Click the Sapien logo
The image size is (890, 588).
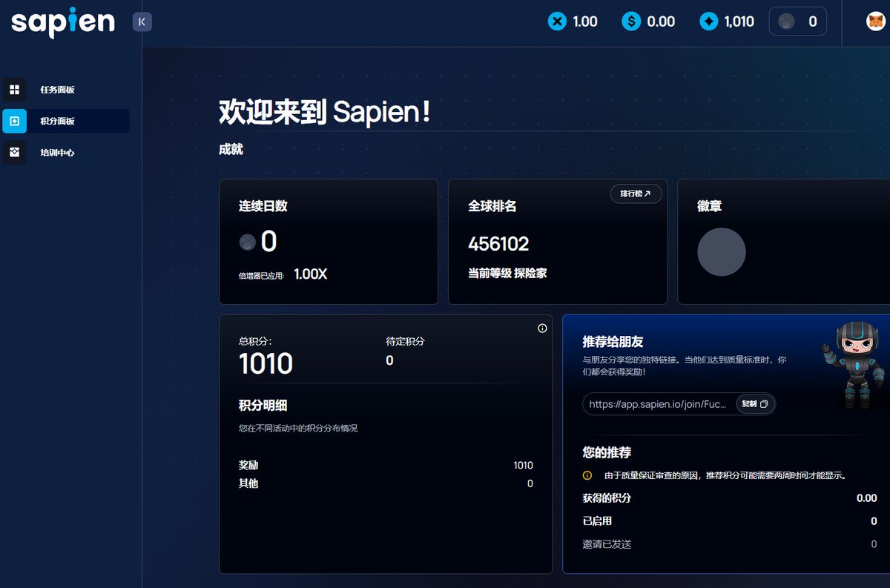(63, 22)
